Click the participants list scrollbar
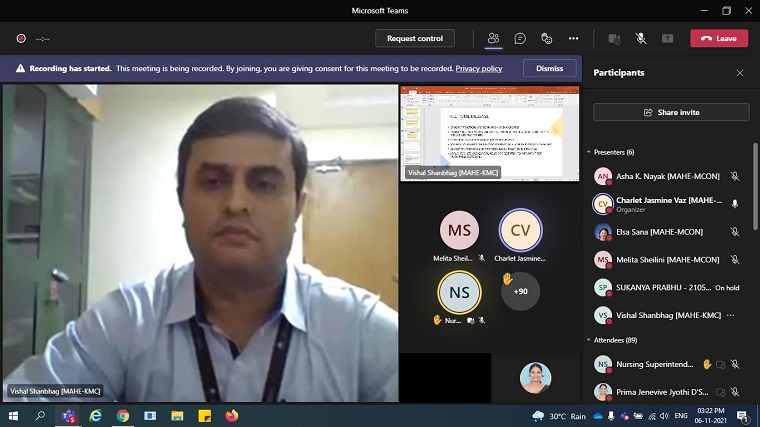The width and height of the screenshot is (760, 427). point(755,200)
